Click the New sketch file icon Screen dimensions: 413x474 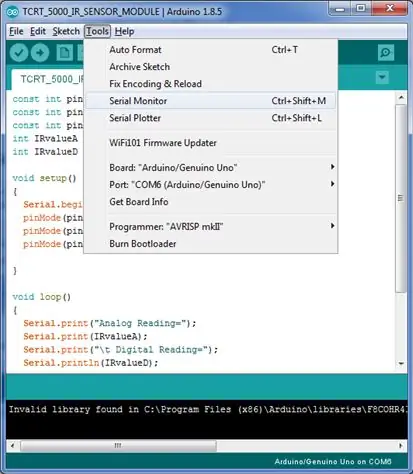64,53
